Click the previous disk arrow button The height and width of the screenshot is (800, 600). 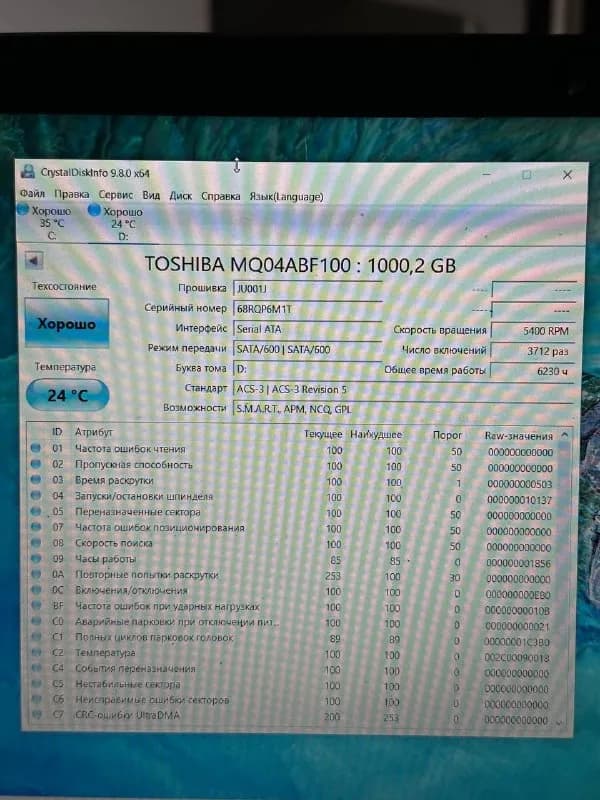34,261
